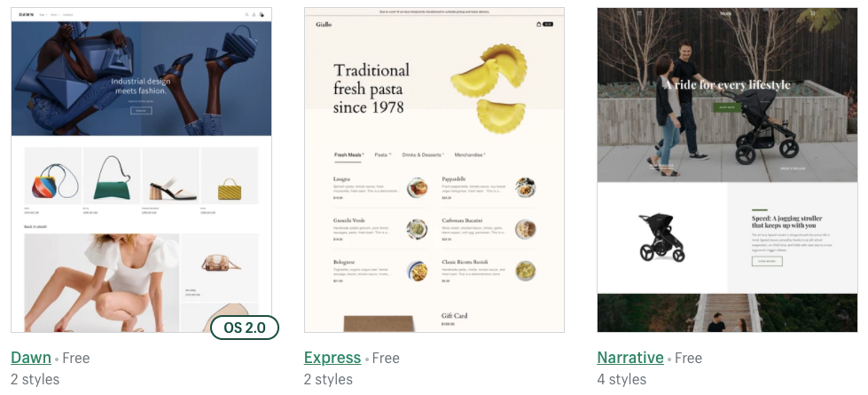Switch to the Merchandise tab

click(470, 155)
